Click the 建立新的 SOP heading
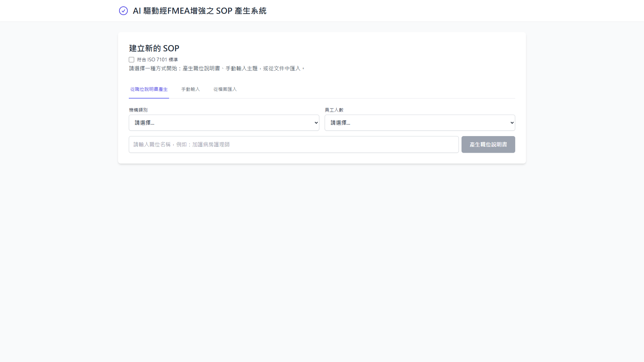Image resolution: width=644 pixels, height=362 pixels. (154, 48)
